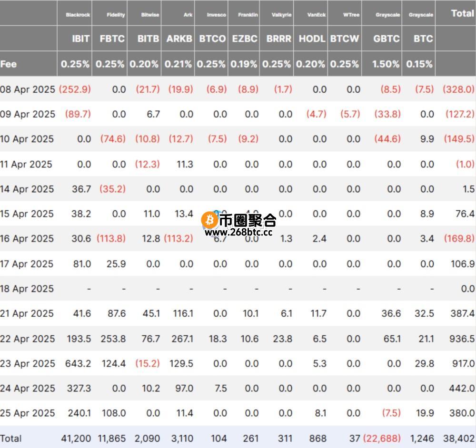This screenshot has width=476, height=448.
Task: Click the 41,200 IBIT total
Action: [x=76, y=438]
